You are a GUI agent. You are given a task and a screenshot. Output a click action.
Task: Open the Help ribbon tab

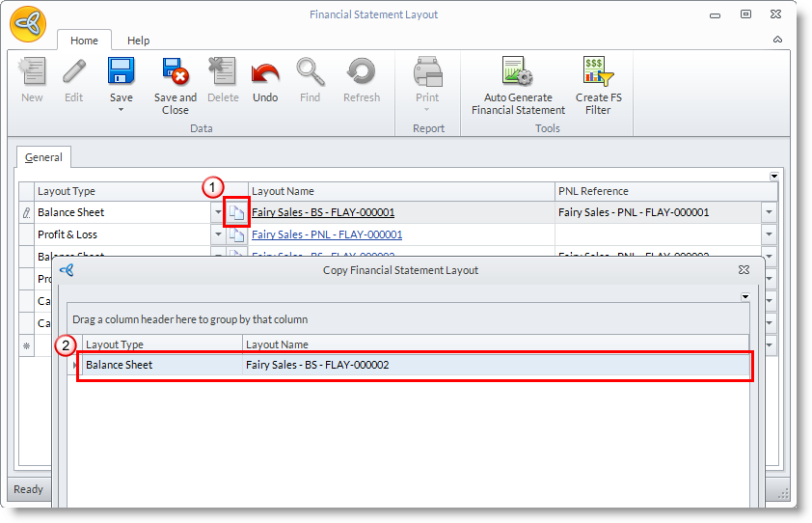pyautogui.click(x=138, y=41)
